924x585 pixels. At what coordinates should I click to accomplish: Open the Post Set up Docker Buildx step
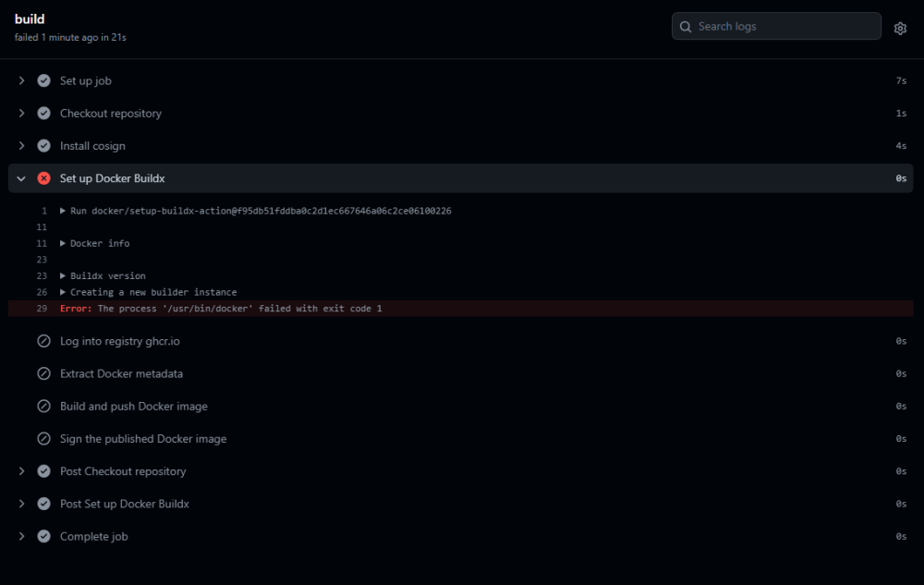[x=461, y=504]
